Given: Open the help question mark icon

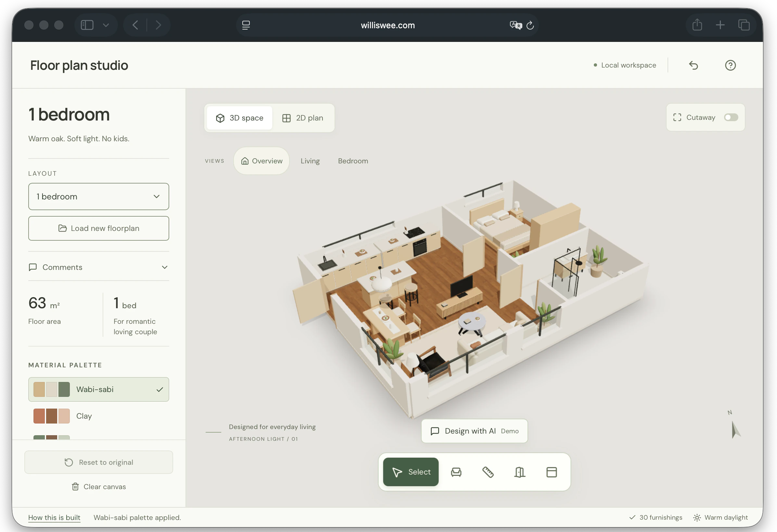Looking at the screenshot, I should tap(730, 65).
